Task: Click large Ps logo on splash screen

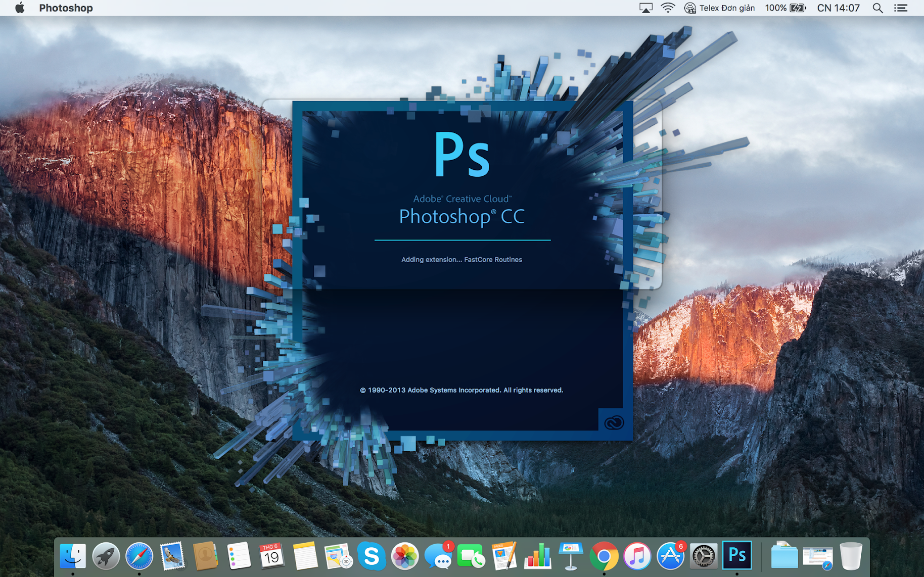Action: click(462, 155)
